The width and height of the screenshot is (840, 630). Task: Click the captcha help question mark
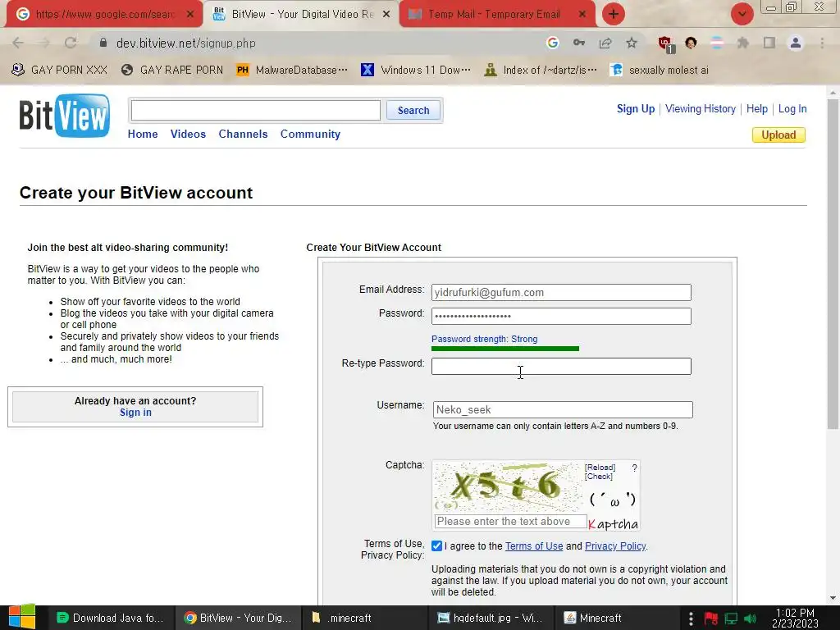click(x=634, y=468)
